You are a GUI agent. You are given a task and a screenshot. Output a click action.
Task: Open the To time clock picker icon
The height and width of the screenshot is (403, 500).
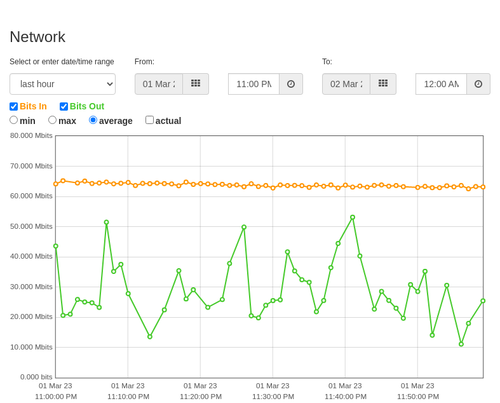tap(478, 84)
